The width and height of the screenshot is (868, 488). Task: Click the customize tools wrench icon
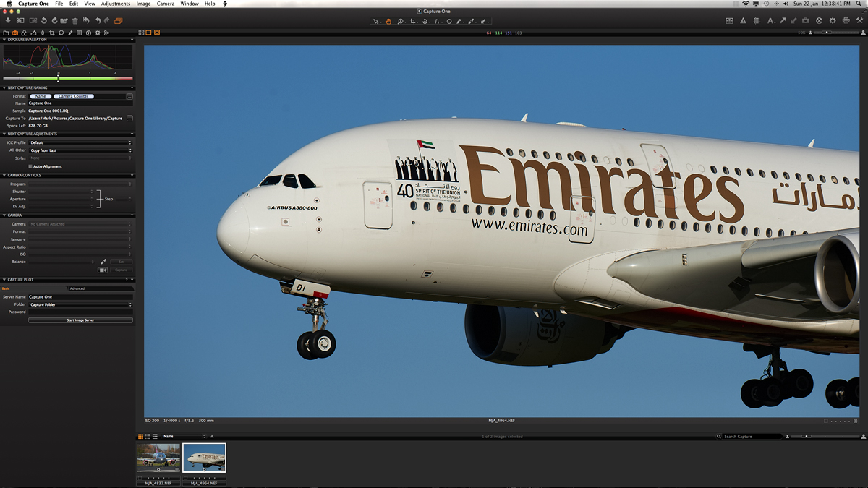(x=859, y=21)
